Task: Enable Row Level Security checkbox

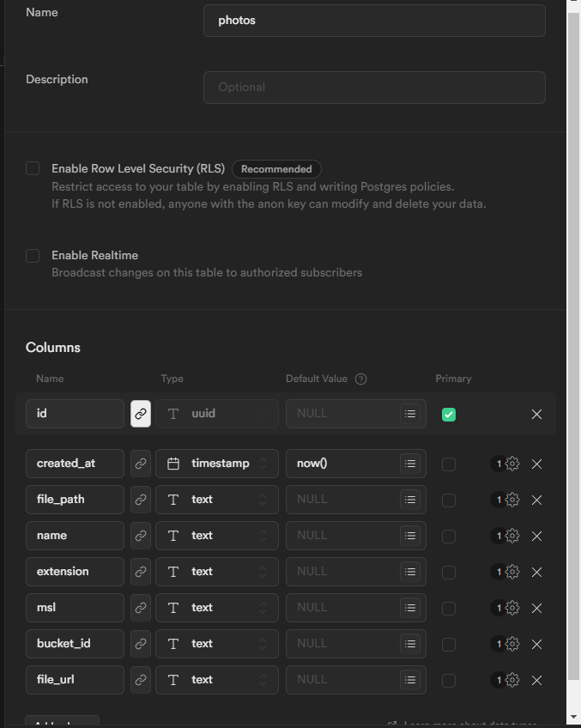Action: click(x=33, y=168)
